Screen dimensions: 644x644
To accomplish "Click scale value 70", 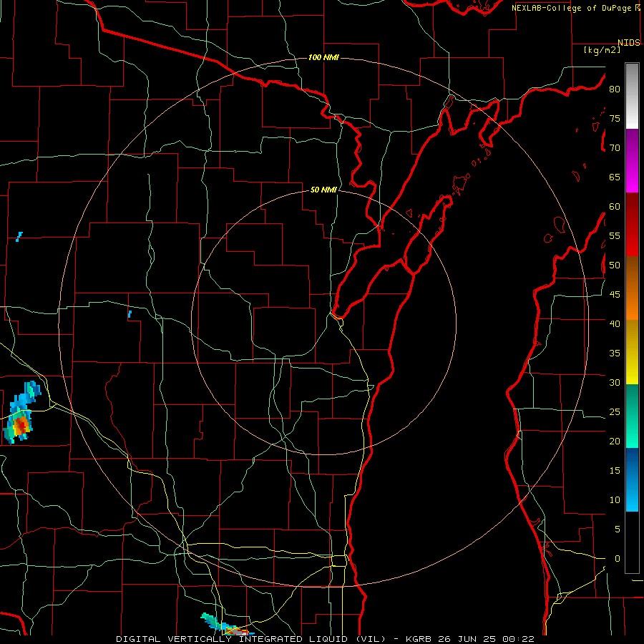I will coord(615,148).
